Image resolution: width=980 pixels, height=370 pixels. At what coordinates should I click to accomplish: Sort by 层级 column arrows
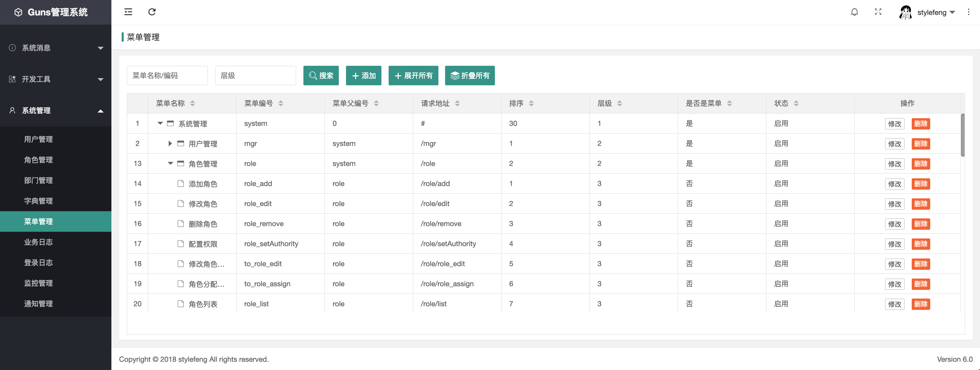[619, 103]
